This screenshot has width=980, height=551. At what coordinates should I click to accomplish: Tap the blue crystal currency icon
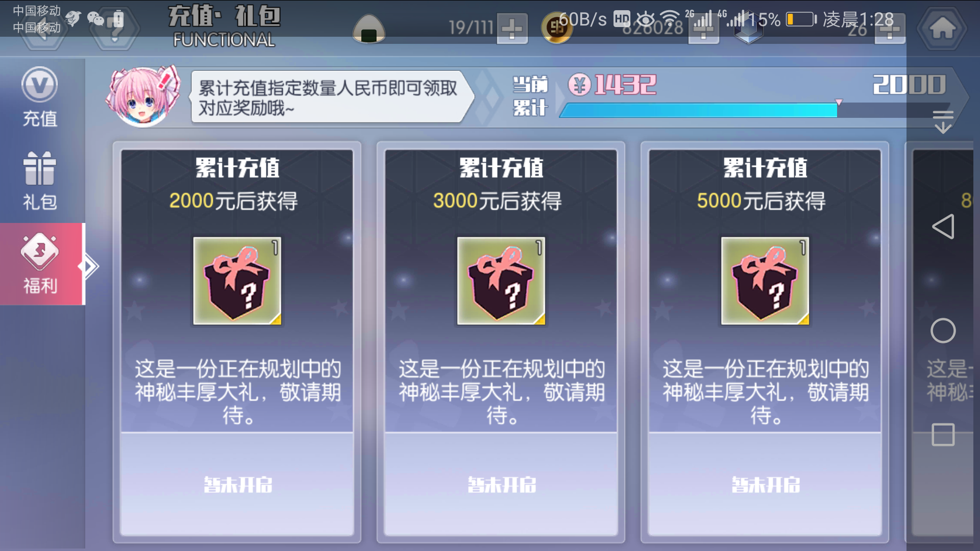pos(748,31)
